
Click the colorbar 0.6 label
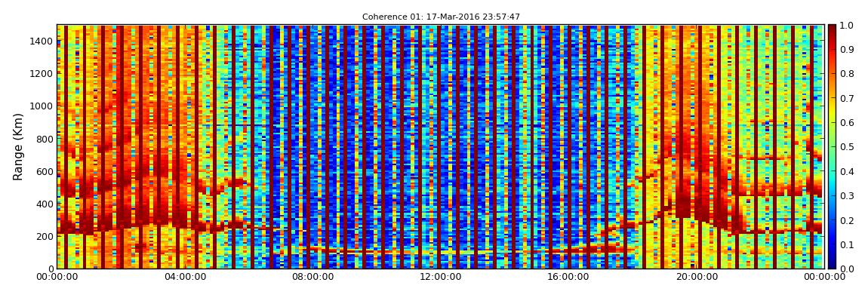tap(847, 123)
